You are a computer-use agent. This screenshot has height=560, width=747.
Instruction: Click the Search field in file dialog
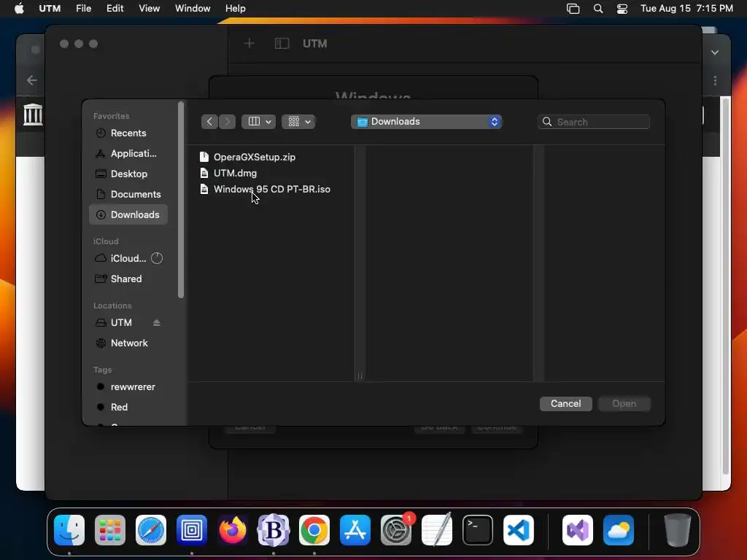[x=594, y=122]
